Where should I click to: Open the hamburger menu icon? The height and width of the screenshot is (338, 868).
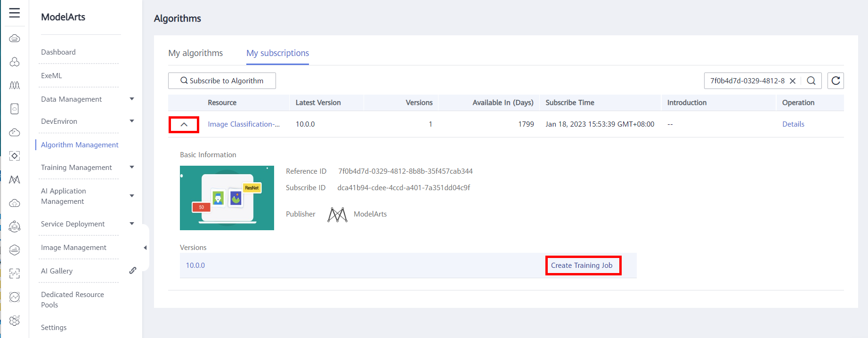(x=15, y=13)
